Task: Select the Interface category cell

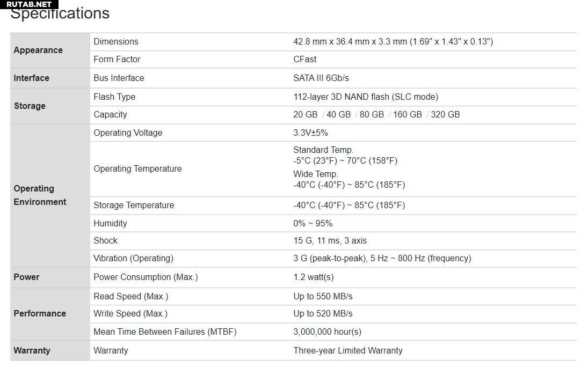Action: (x=31, y=78)
